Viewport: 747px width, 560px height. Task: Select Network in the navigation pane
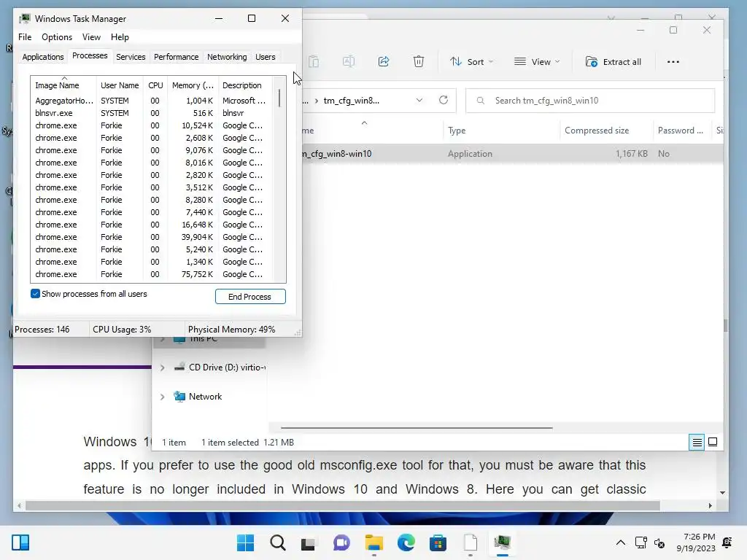(x=205, y=397)
